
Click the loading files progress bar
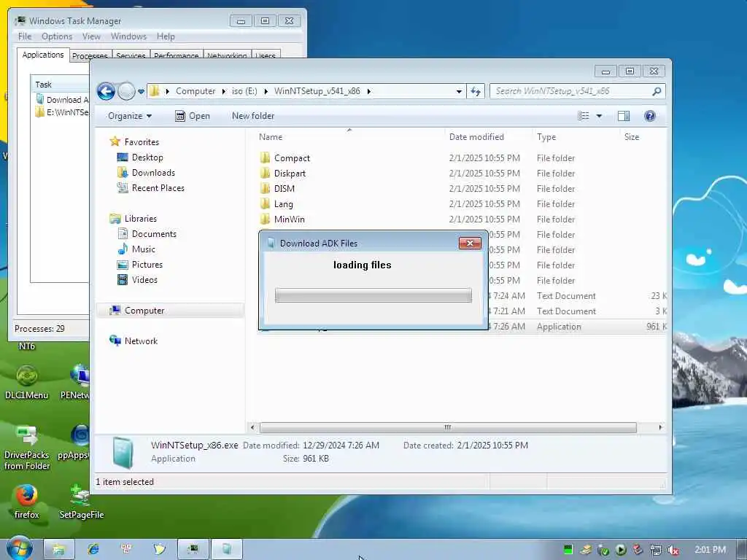(373, 295)
